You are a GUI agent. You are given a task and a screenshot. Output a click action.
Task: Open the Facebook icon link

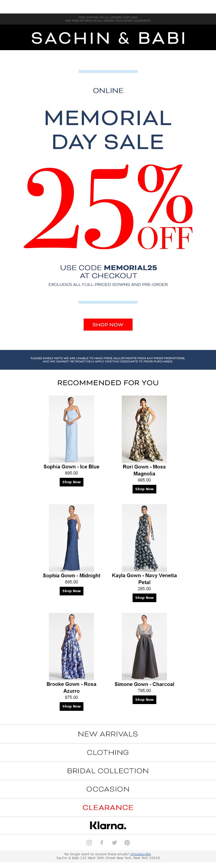pos(102,842)
